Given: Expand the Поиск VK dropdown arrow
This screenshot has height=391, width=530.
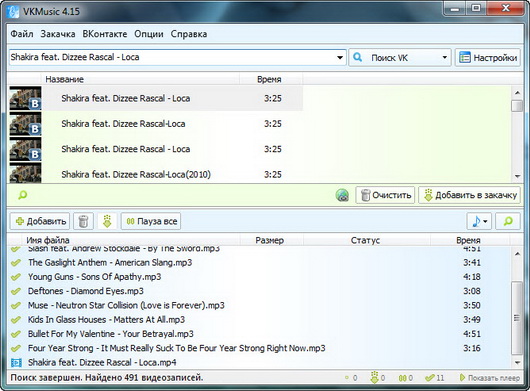Looking at the screenshot, I should pyautogui.click(x=445, y=57).
